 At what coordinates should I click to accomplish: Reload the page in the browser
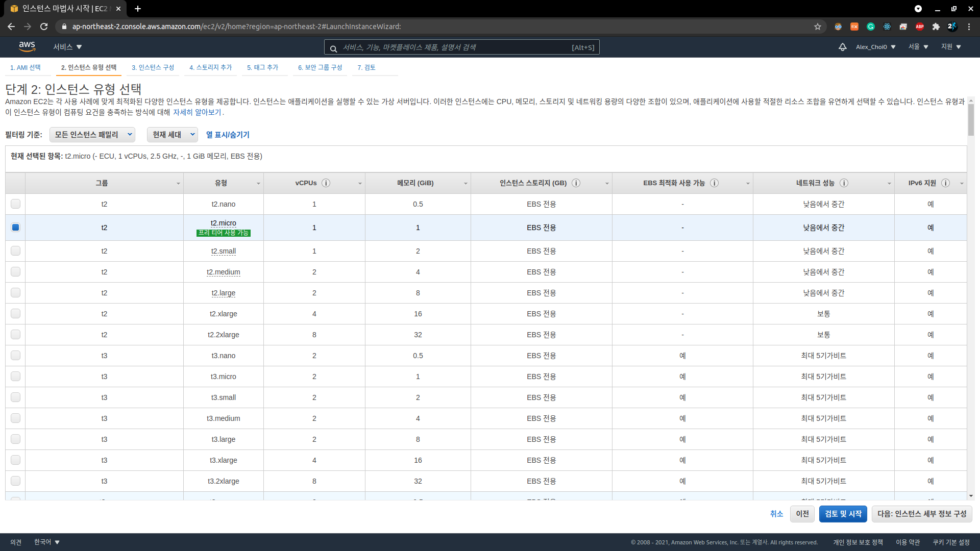[x=44, y=27]
